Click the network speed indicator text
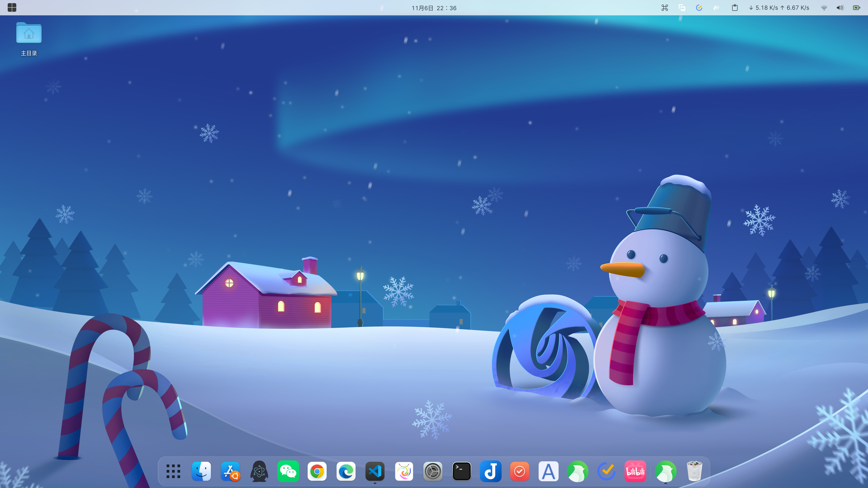 pos(779,8)
